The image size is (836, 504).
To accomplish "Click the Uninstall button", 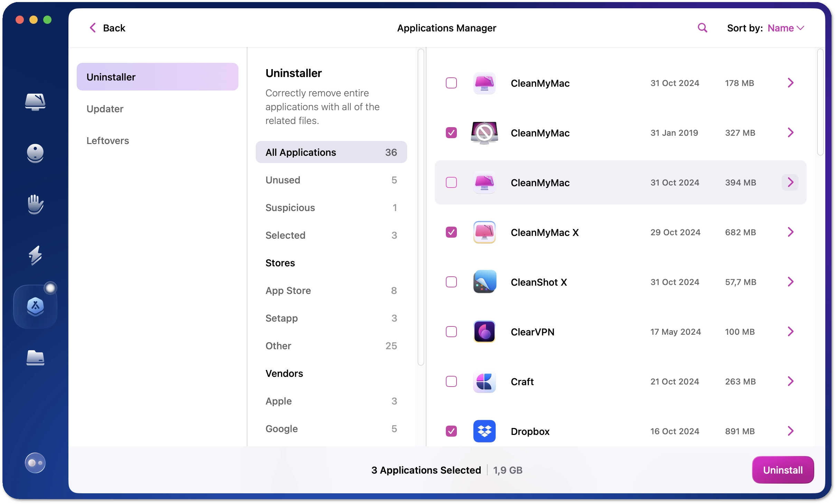I will pos(782,470).
